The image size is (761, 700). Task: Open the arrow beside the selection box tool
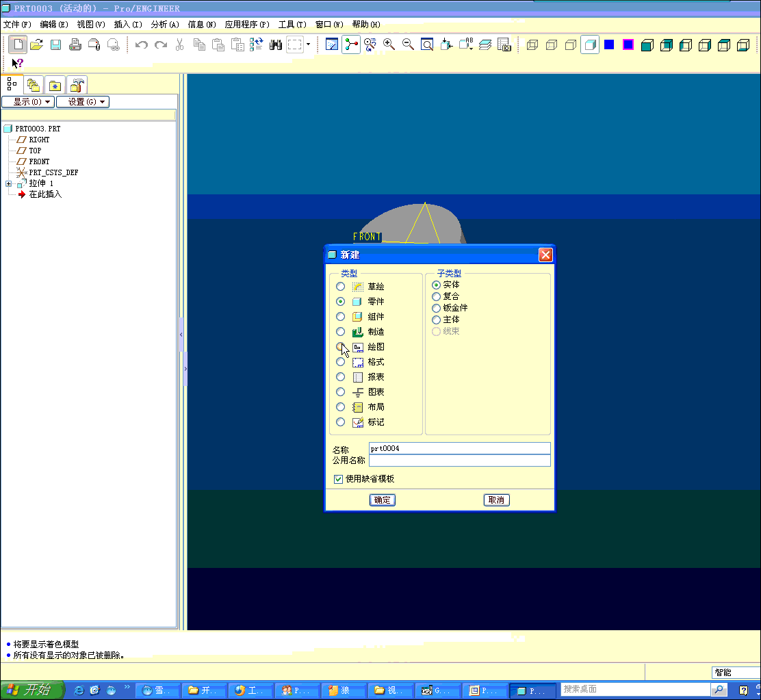tap(308, 44)
